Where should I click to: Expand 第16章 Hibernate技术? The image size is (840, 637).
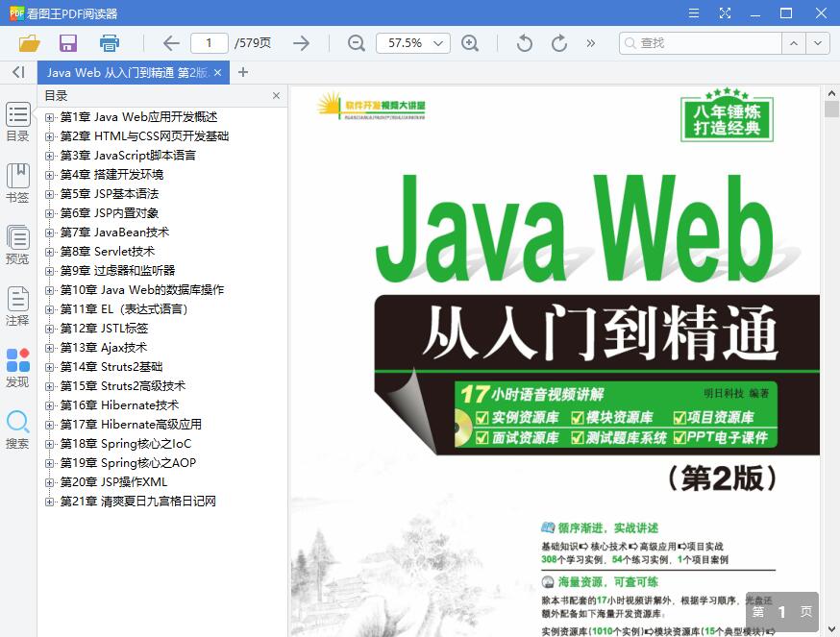49,405
